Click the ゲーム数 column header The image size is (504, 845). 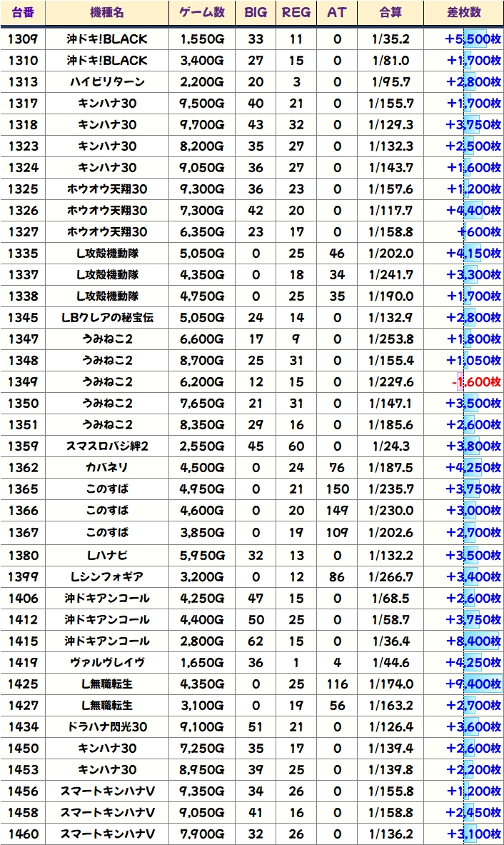(201, 13)
